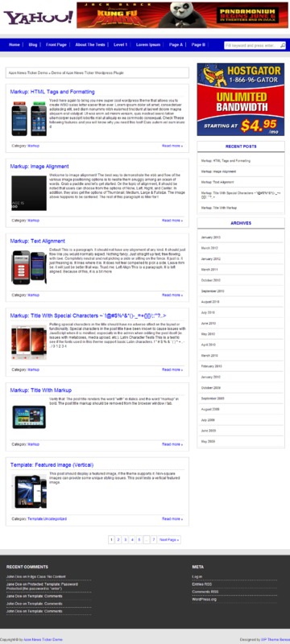Image resolution: width=290 pixels, height=644 pixels.
Task: Click the search magnifier icon
Action: (283, 45)
